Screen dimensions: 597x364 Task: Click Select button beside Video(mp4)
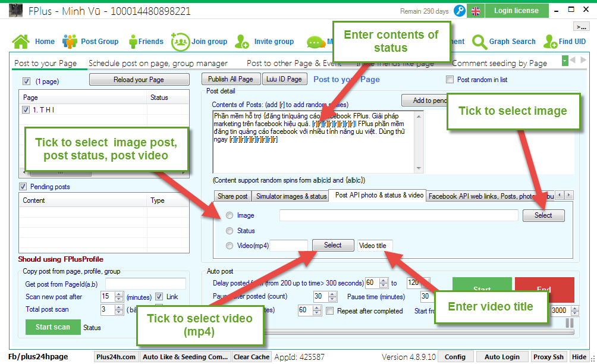click(x=333, y=245)
